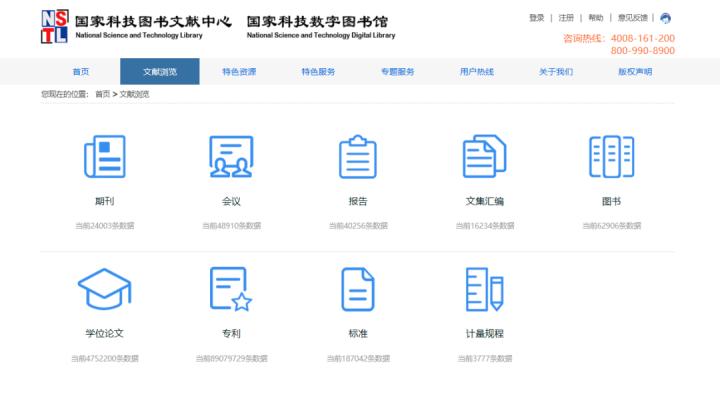Open the 专题服务 nav tab
The height and width of the screenshot is (399, 720).
[x=397, y=72]
